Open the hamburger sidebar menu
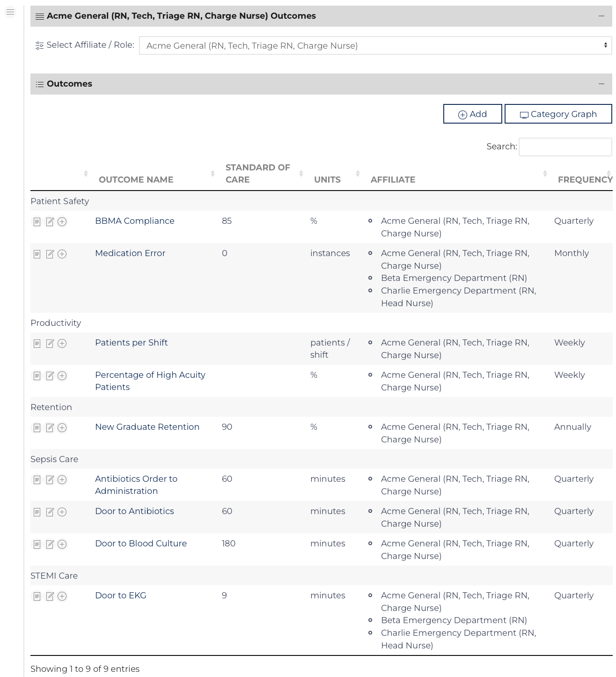 tap(10, 12)
